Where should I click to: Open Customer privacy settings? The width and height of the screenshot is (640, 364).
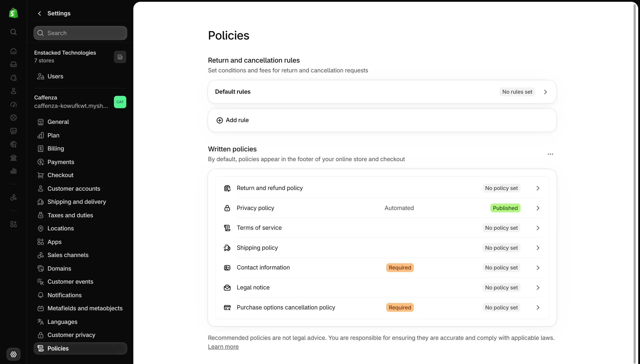(80, 335)
